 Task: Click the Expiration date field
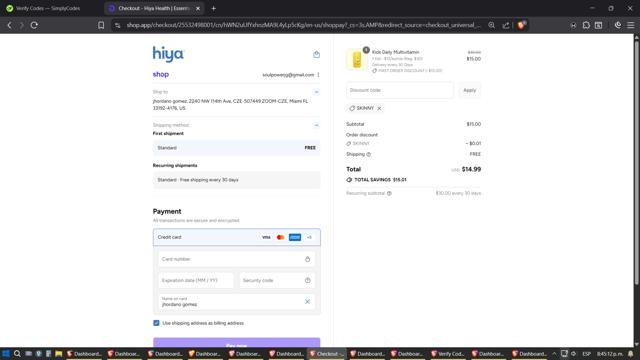click(x=196, y=280)
